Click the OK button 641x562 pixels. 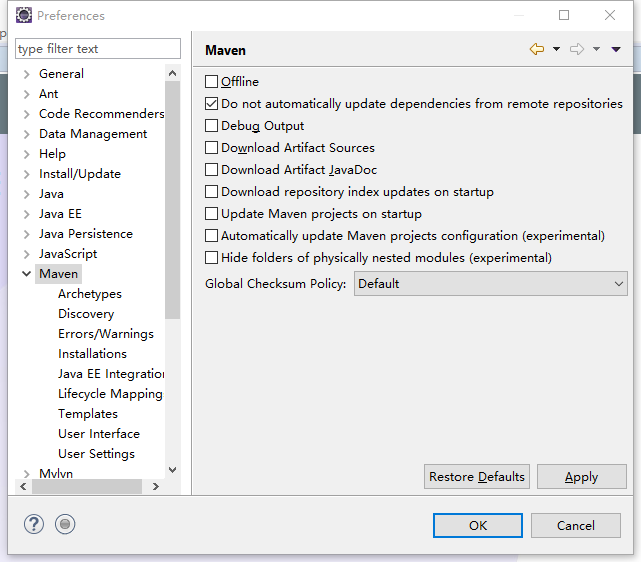478,525
